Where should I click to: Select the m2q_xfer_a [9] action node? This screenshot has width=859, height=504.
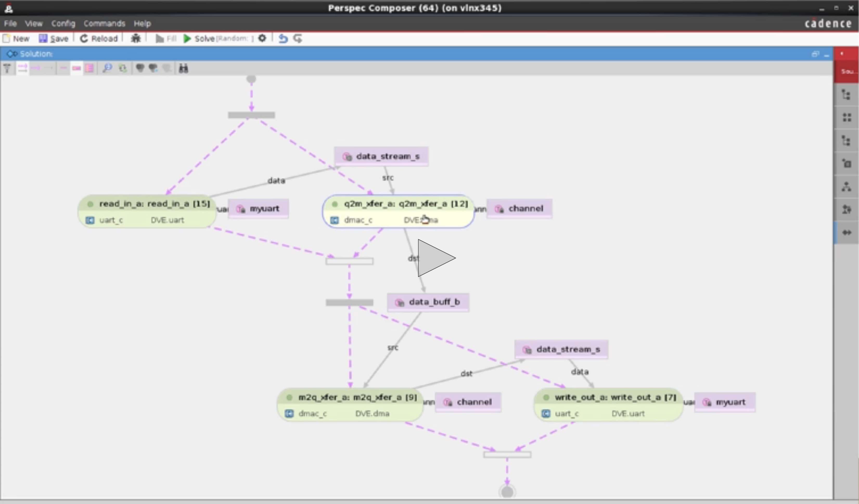tap(350, 405)
